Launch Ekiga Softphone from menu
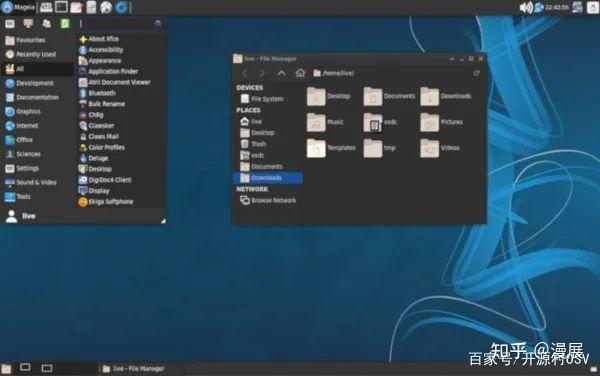Viewport: 600px width, 376px height. pos(106,202)
